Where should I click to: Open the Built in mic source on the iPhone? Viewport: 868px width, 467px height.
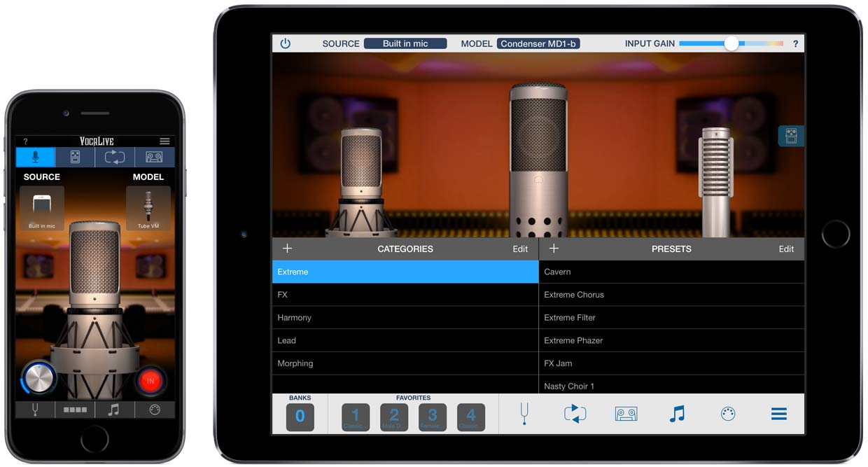tap(41, 207)
